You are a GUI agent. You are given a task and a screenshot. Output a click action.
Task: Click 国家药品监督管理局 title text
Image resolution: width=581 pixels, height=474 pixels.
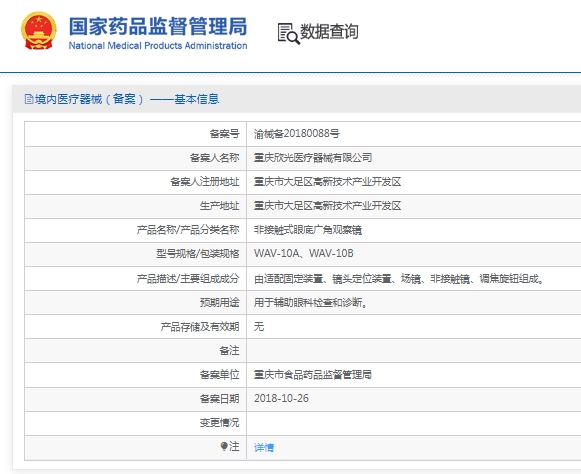[158, 26]
